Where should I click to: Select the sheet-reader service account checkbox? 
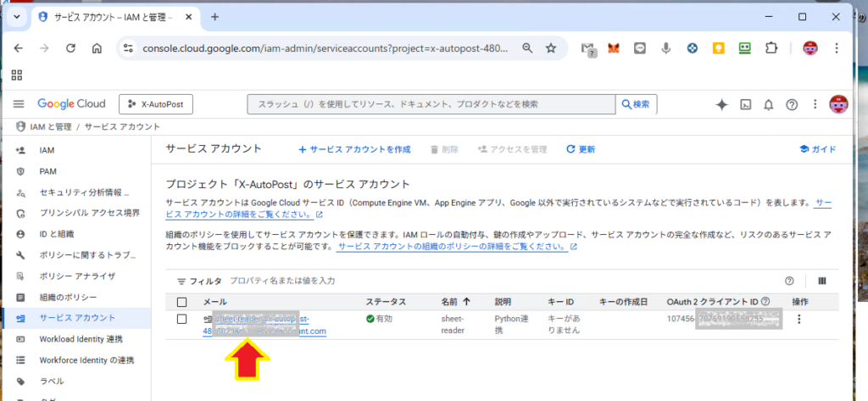pyautogui.click(x=181, y=319)
